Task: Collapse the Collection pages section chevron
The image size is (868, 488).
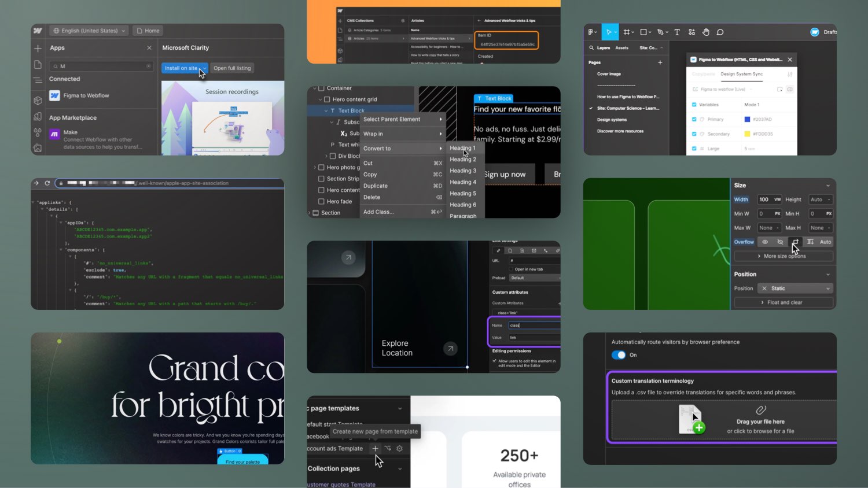Action: [x=400, y=469]
